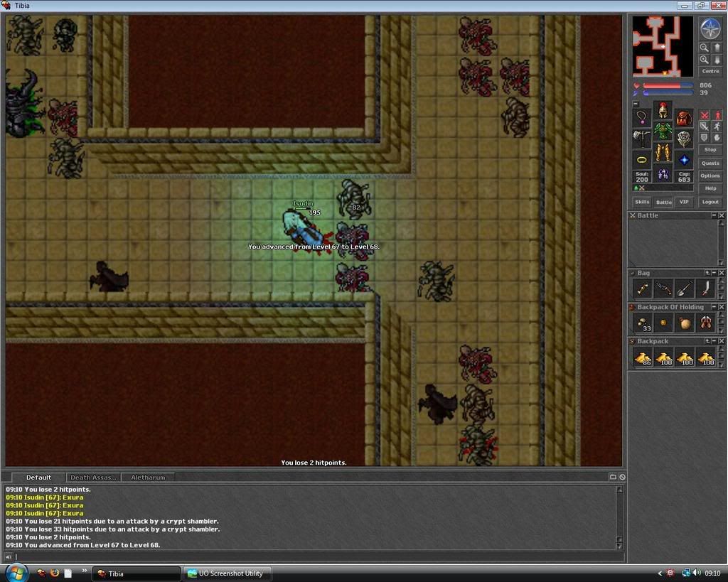Move minimap one floor down

[x=717, y=60]
